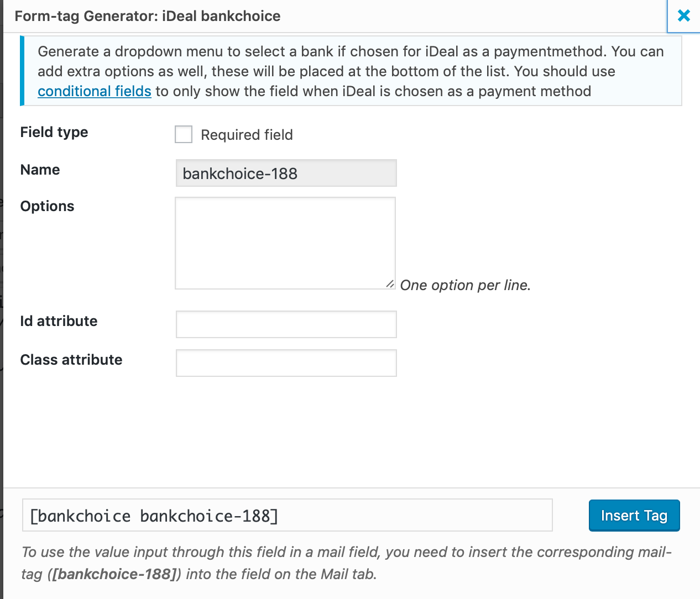The width and height of the screenshot is (700, 599).
Task: Close the Form-tag Generator dialog
Action: [683, 16]
